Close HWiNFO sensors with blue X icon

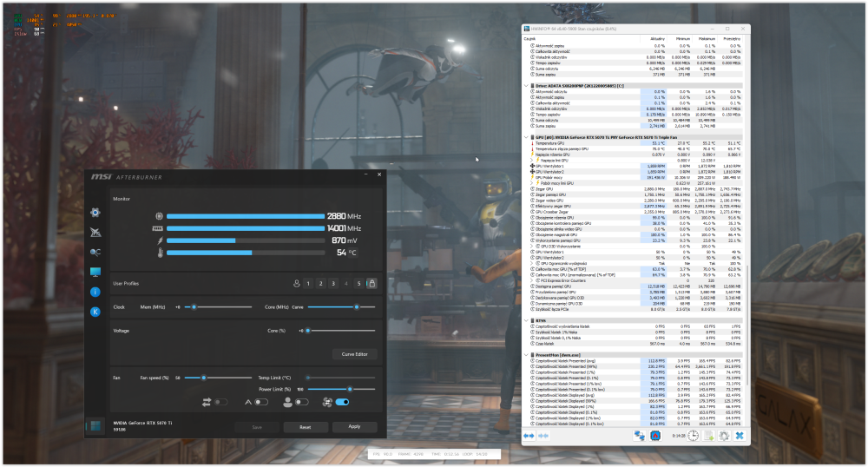[x=740, y=435]
